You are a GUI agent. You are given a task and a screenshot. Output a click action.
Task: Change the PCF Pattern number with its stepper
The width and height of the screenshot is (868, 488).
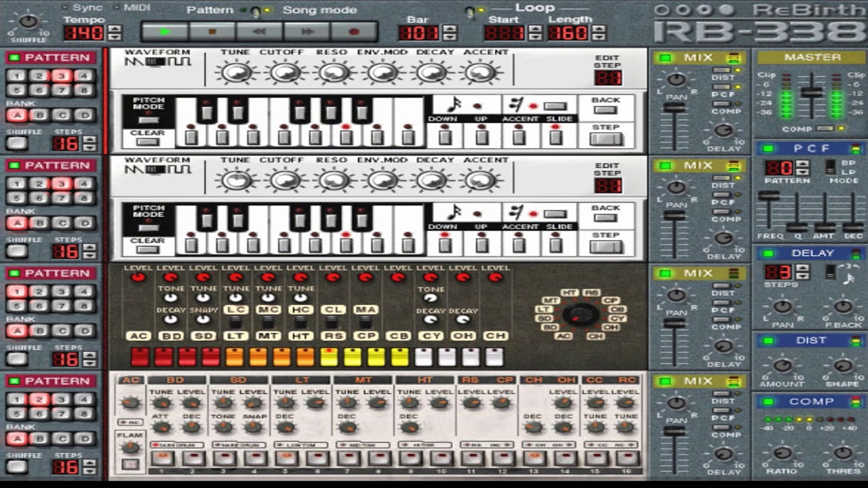click(x=802, y=168)
